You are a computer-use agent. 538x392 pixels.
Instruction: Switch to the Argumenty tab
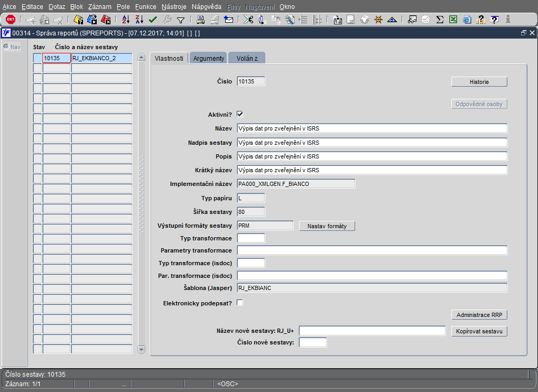tap(209, 58)
